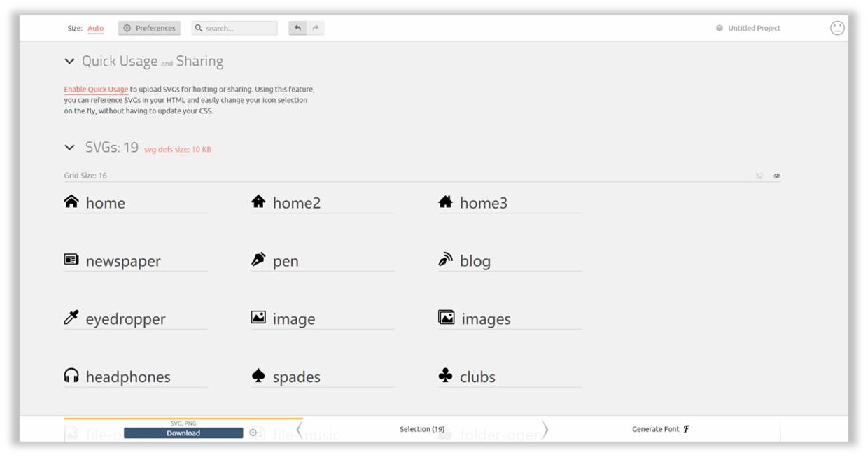Select the pen nib icon
868x457 pixels.
pos(258,260)
